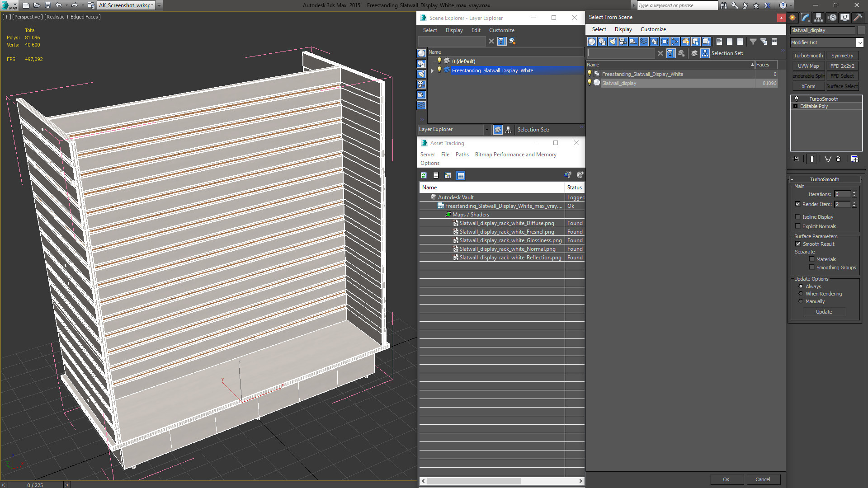Increase Iterations spinner value
The height and width of the screenshot is (488, 868).
point(854,192)
